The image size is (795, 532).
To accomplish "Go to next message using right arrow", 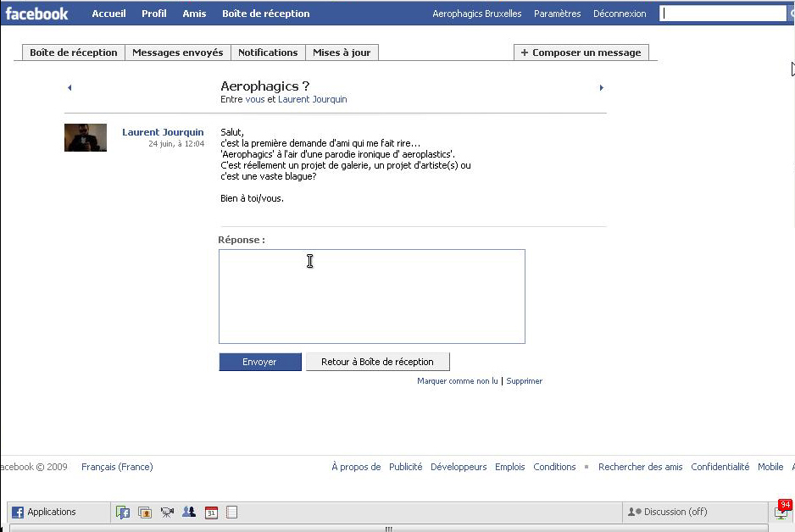I will click(601, 87).
